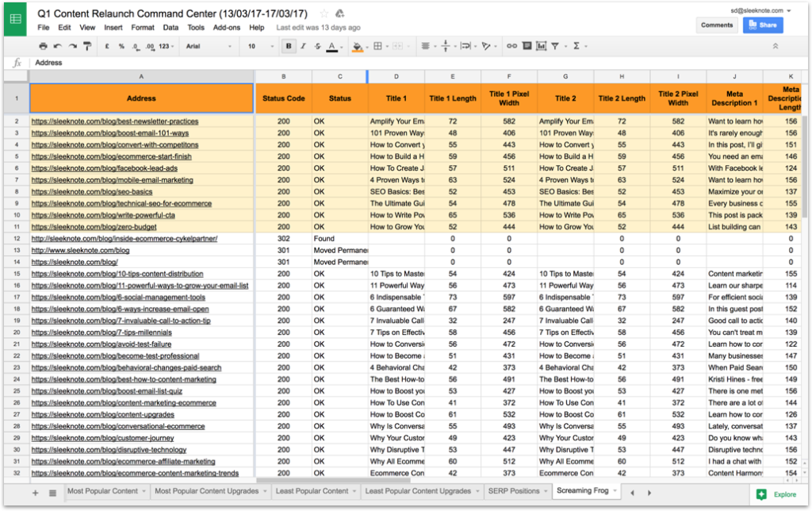This screenshot has width=812, height=511.
Task: Open the Edit menu
Action: point(64,28)
